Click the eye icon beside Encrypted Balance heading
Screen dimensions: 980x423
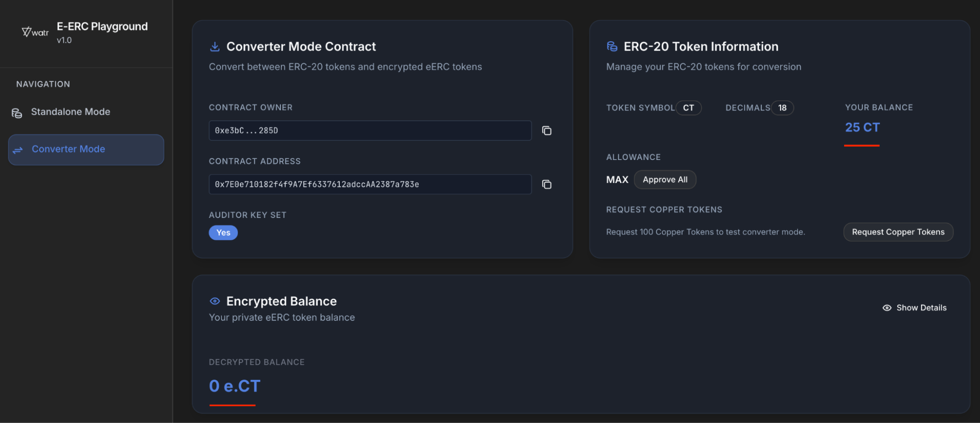tap(215, 301)
